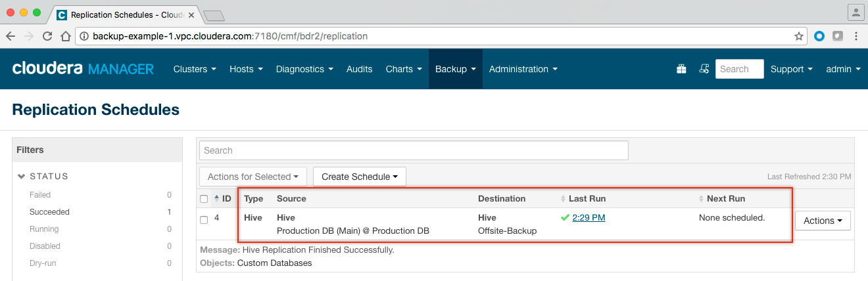Open the Charts dropdown menu

point(404,69)
